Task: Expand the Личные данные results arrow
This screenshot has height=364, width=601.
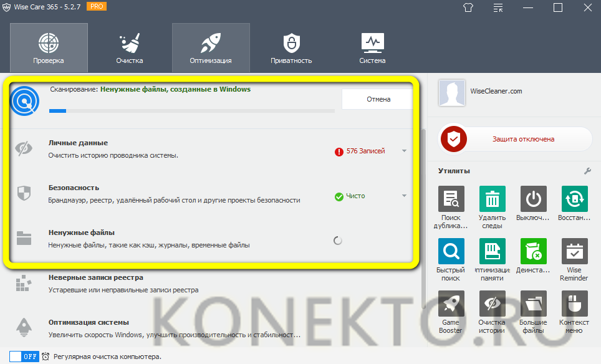Action: 404,151
